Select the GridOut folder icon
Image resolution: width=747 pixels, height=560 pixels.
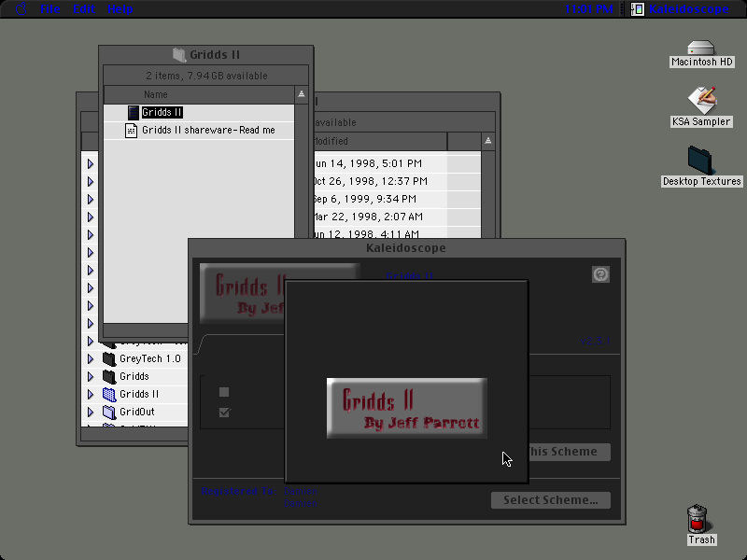(x=109, y=412)
